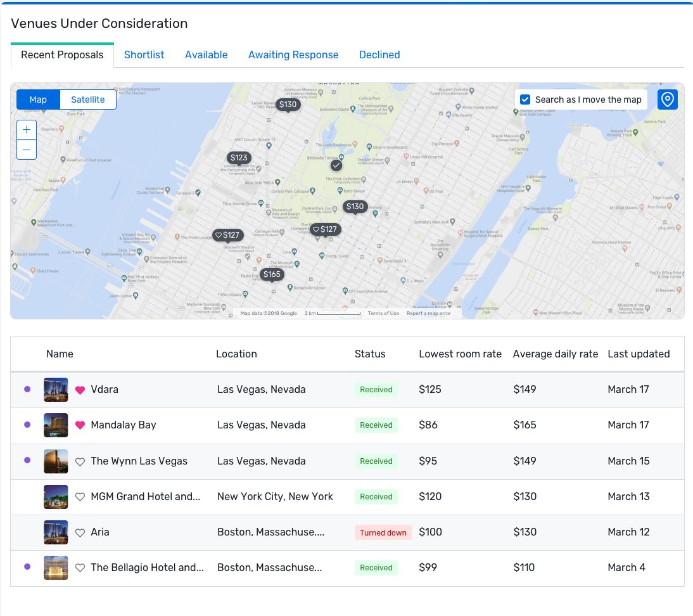Sort by Average daily rate header
This screenshot has height=616, width=693.
coord(555,354)
